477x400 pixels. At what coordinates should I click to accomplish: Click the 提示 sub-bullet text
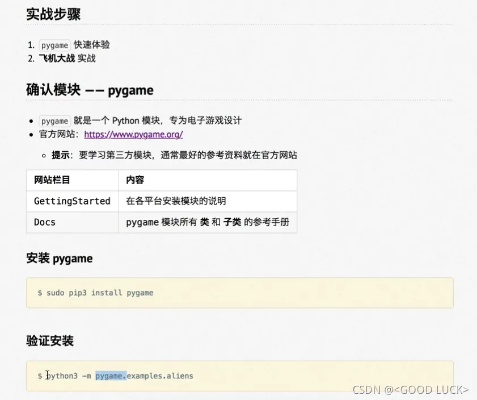coord(174,155)
